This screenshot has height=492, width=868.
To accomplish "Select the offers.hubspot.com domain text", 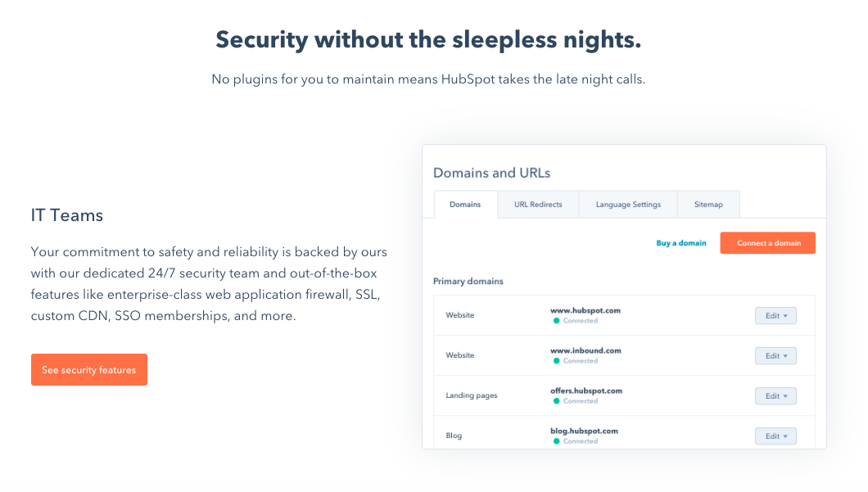I will point(586,390).
